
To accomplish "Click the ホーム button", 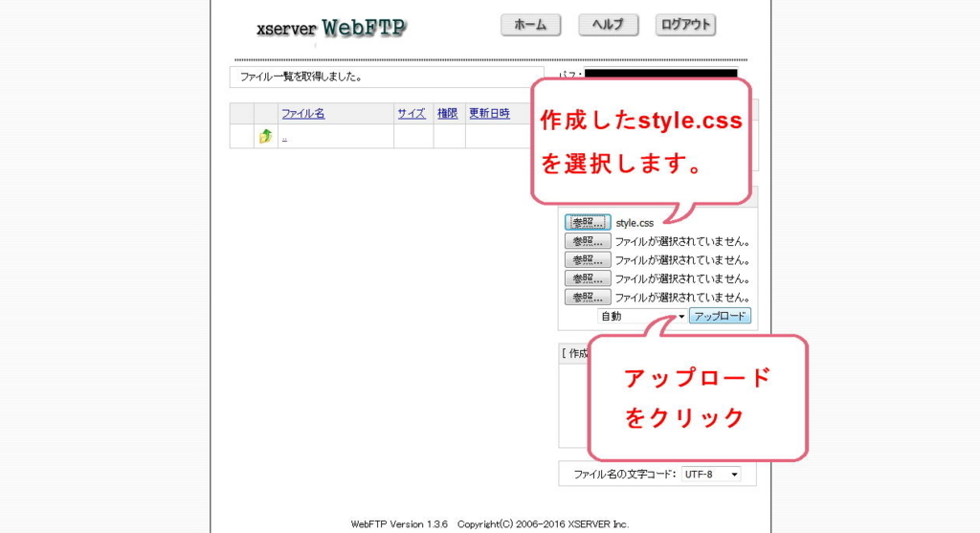I will click(x=530, y=25).
